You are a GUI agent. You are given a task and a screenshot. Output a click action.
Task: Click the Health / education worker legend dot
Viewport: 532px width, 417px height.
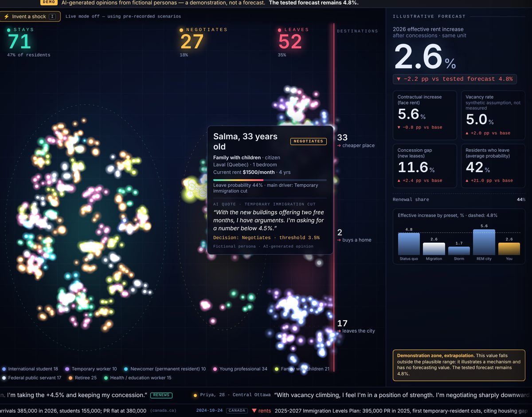(106, 378)
